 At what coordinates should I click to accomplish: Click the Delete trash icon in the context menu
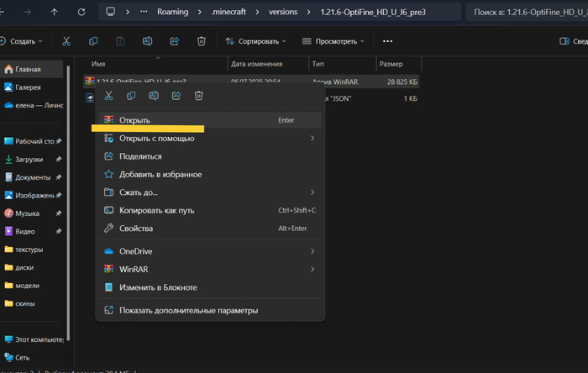199,96
